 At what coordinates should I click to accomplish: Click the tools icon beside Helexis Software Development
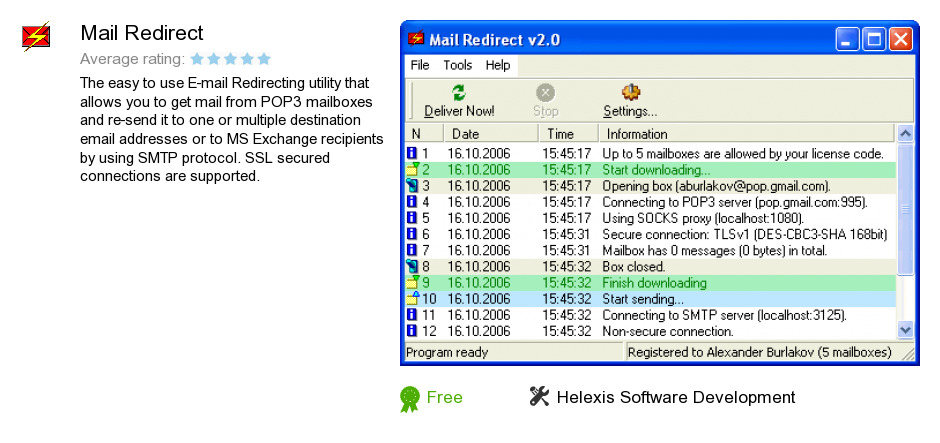coord(540,396)
